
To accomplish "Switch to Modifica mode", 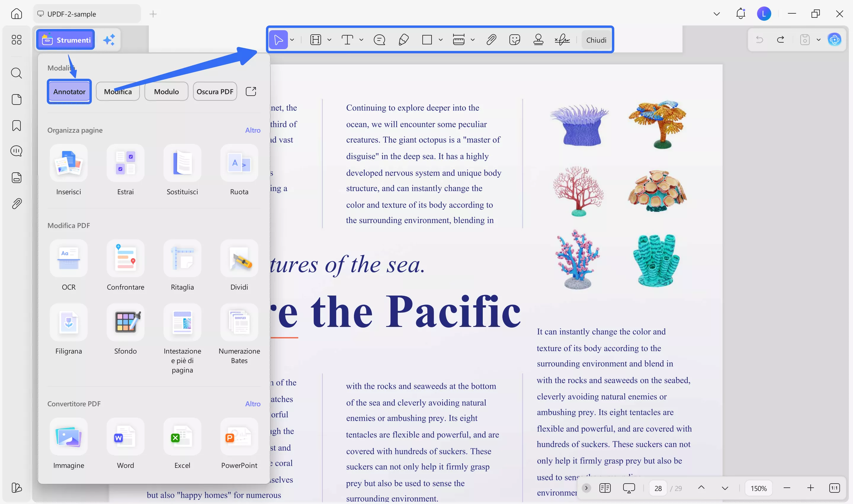I will pos(118,92).
